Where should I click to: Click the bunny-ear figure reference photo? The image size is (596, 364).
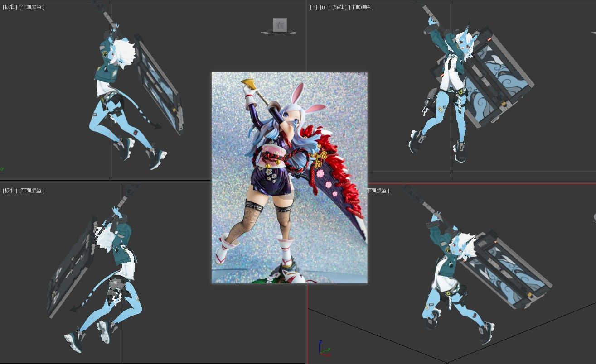click(289, 178)
